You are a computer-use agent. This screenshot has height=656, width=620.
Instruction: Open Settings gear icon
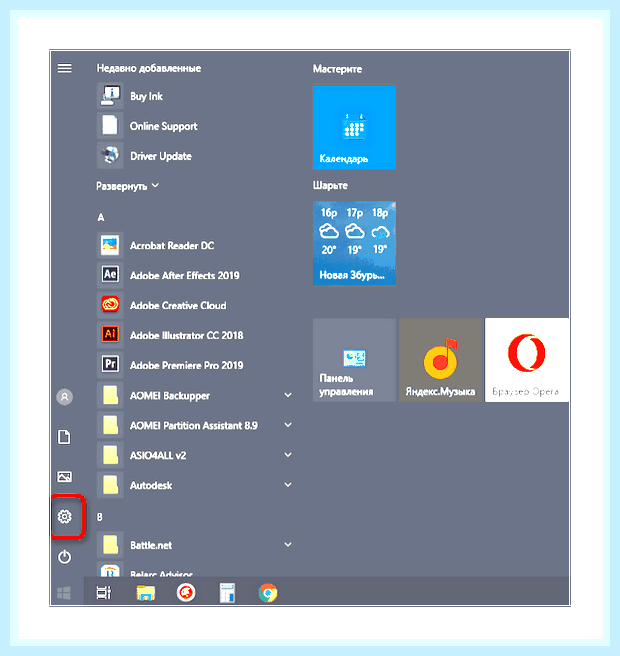pos(64,516)
